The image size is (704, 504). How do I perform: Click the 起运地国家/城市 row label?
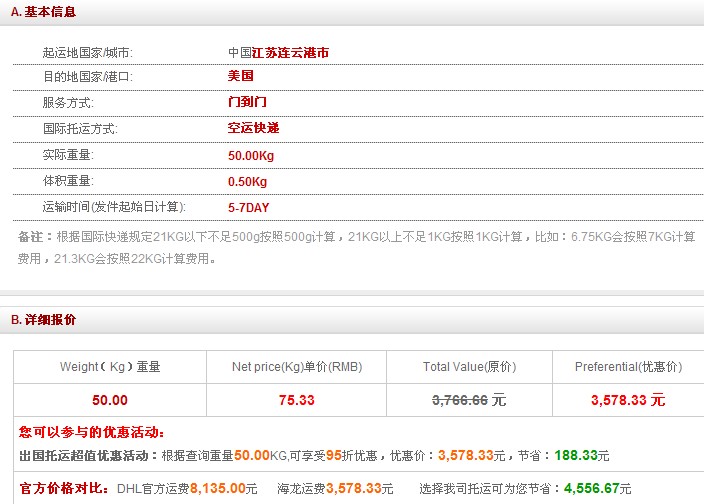(x=88, y=52)
